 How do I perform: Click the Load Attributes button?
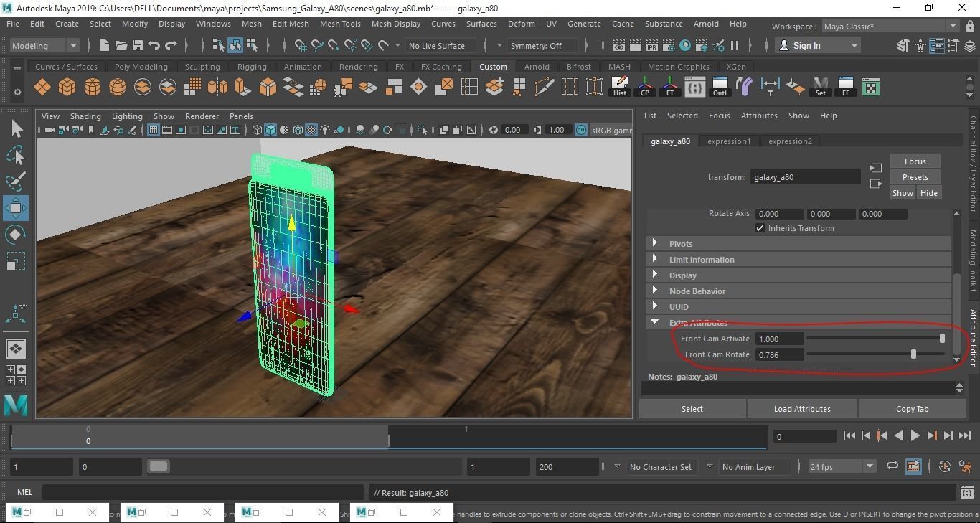(802, 409)
